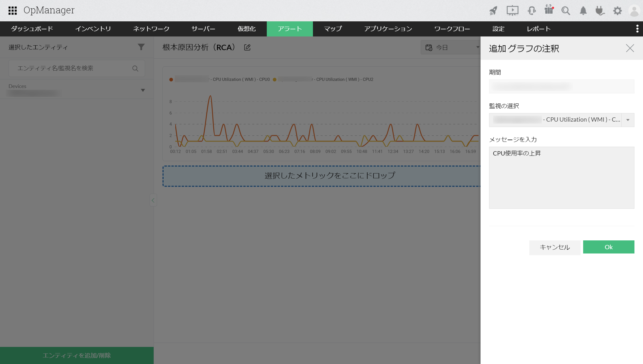Click the キャンセル button
Image resolution: width=643 pixels, height=364 pixels.
[555, 247]
